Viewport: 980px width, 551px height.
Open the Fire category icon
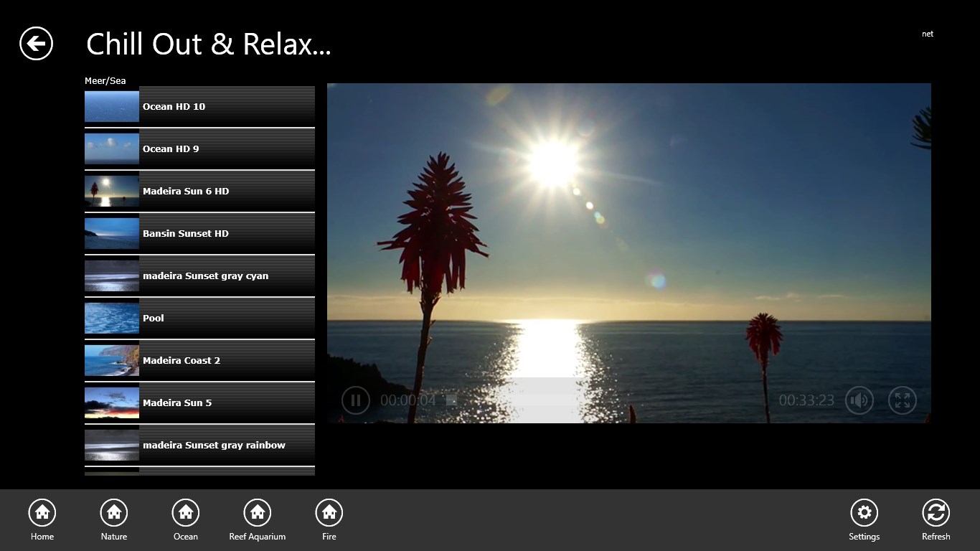(329, 513)
